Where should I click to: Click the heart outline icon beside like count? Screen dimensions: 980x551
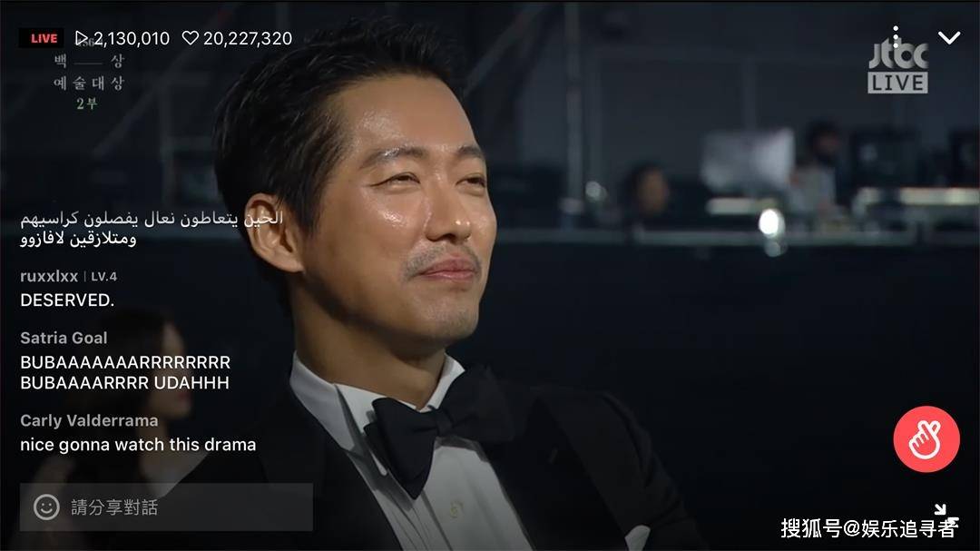190,38
